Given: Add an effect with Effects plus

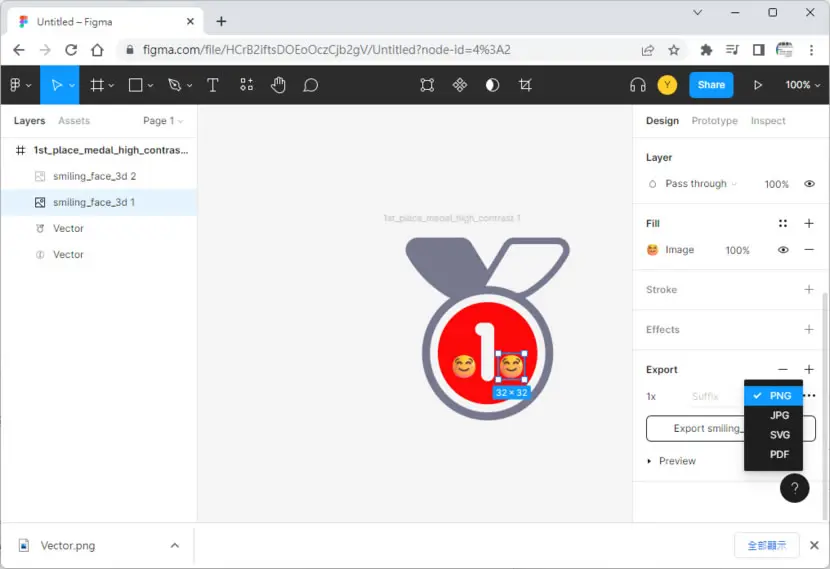Looking at the screenshot, I should click(x=809, y=329).
